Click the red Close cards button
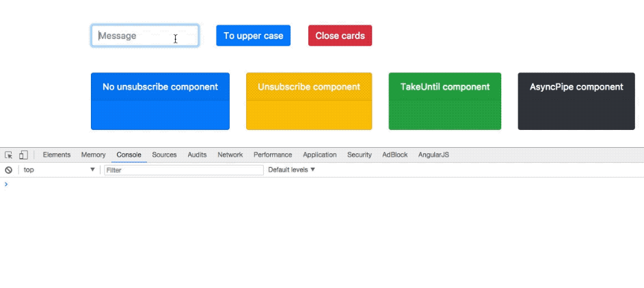The image size is (644, 288). pos(340,36)
